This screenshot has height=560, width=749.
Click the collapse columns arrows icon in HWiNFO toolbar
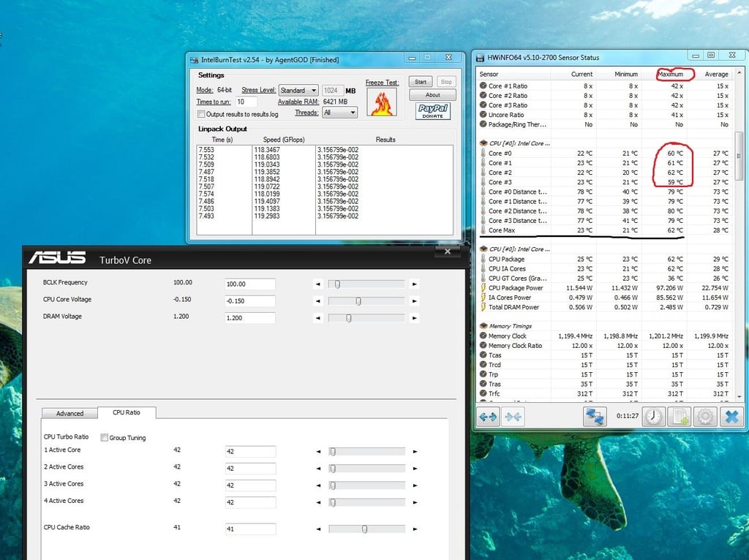click(513, 417)
